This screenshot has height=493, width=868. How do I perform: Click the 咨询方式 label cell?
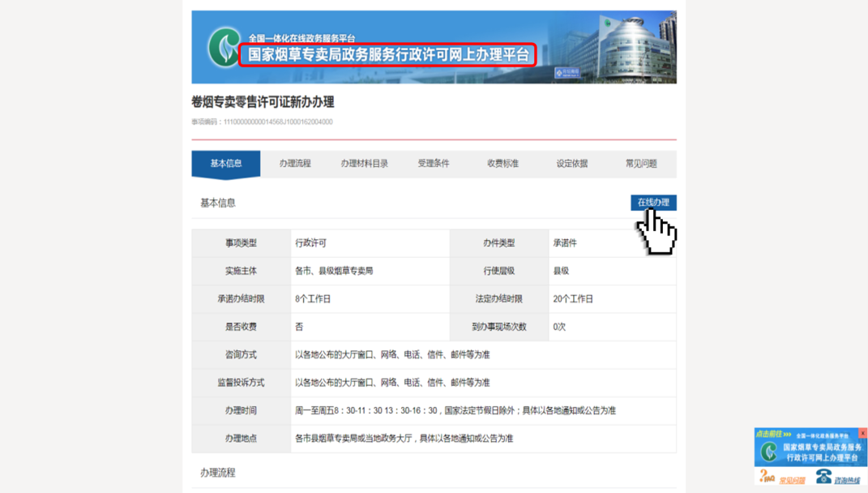point(242,355)
